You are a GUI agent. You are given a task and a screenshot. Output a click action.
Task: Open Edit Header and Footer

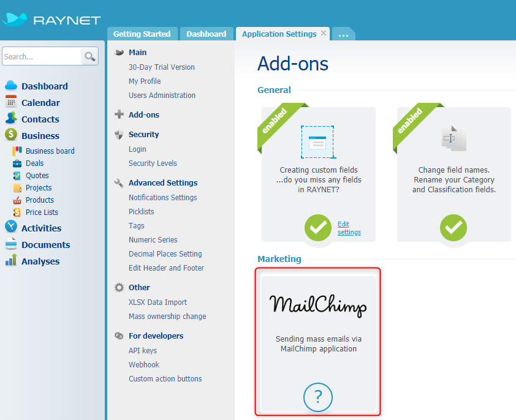click(166, 268)
